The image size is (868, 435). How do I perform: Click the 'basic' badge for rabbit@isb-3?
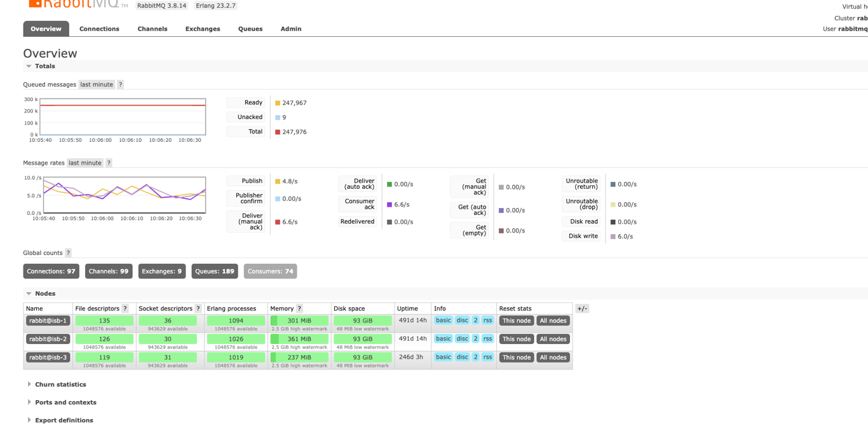pos(444,357)
